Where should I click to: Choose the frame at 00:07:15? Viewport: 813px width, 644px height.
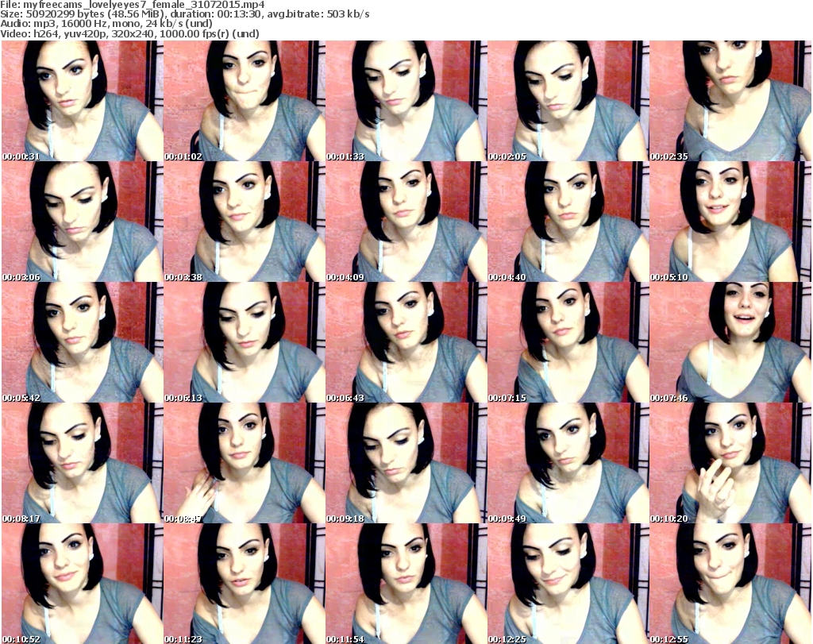[x=568, y=342]
